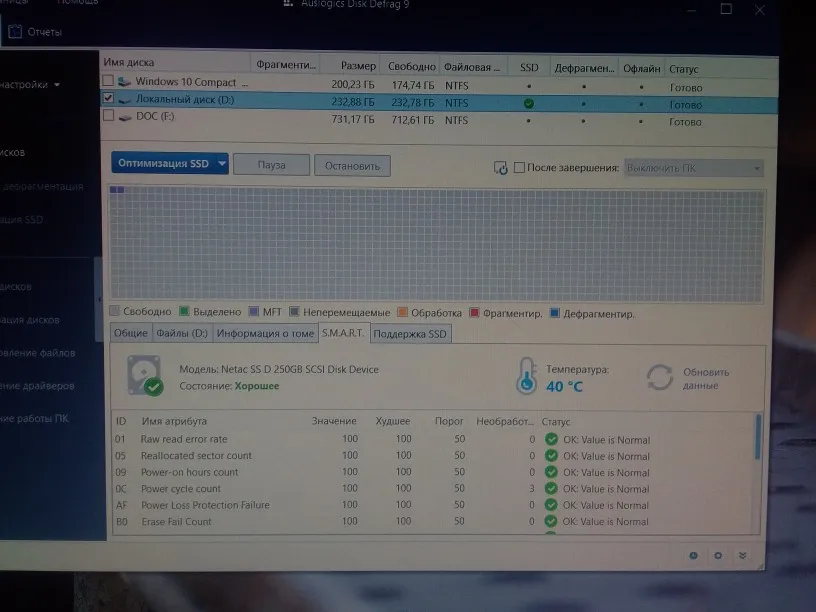Switch to the Общие tab
816x612 pixels.
[x=131, y=333]
